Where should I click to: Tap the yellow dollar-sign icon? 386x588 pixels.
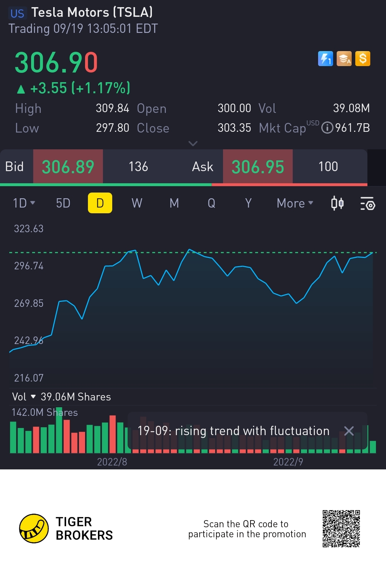[x=363, y=59]
